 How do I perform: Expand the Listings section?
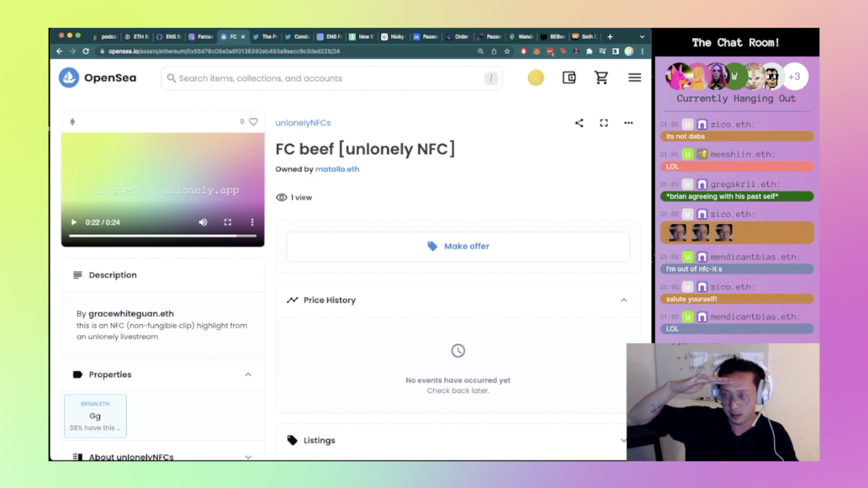623,440
